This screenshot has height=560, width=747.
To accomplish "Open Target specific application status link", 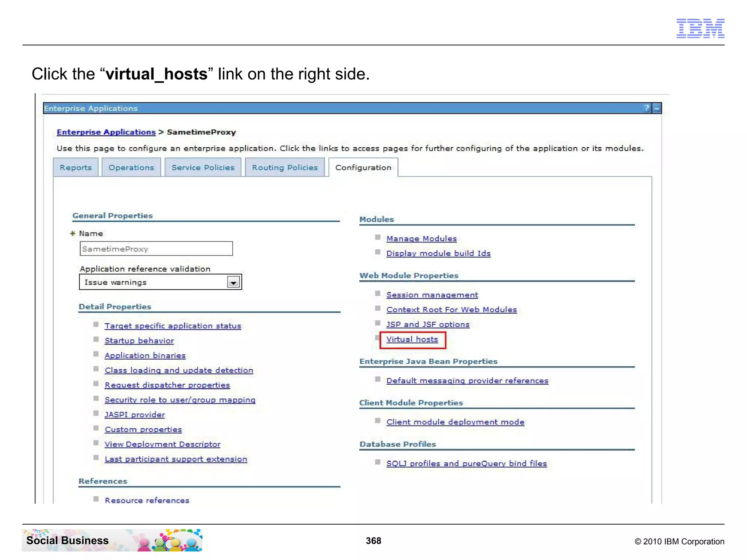I will coord(173,326).
